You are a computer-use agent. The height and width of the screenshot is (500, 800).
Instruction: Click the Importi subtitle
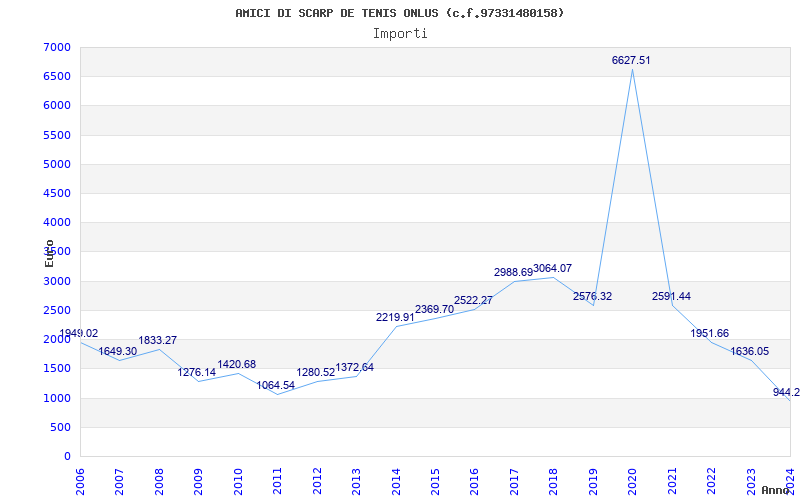(x=400, y=34)
